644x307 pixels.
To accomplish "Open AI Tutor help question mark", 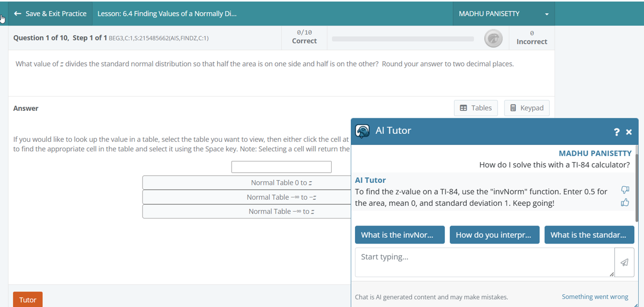I will (616, 132).
